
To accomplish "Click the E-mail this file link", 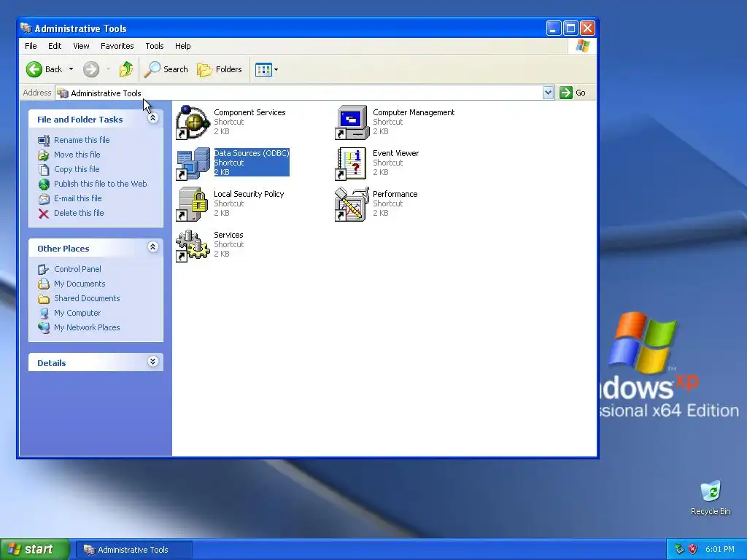I will coord(77,198).
